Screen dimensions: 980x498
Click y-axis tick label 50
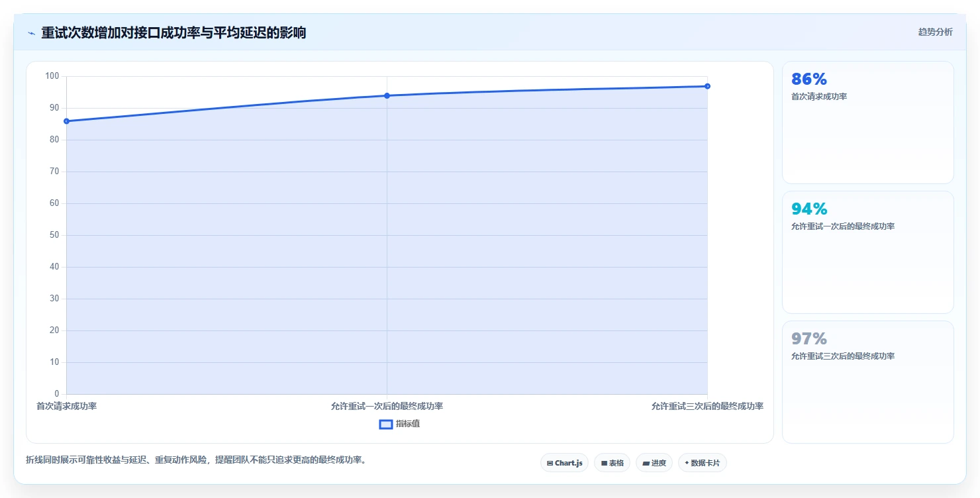point(54,235)
